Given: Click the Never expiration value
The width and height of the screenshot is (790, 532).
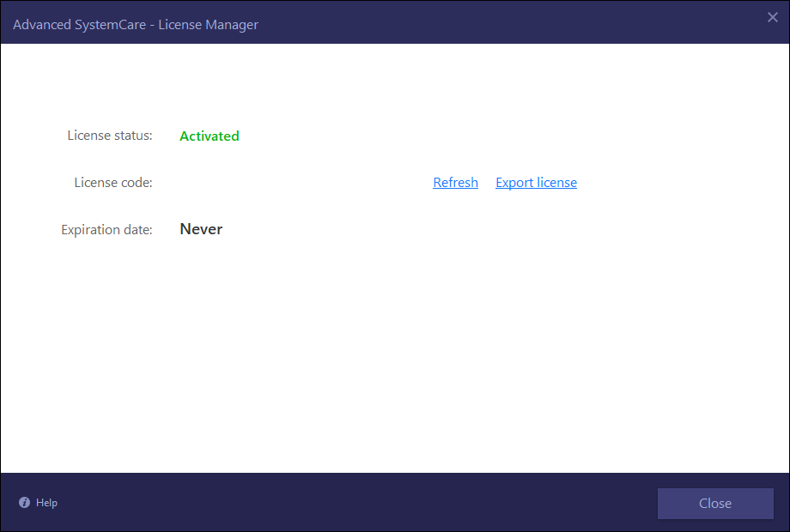Looking at the screenshot, I should 201,229.
